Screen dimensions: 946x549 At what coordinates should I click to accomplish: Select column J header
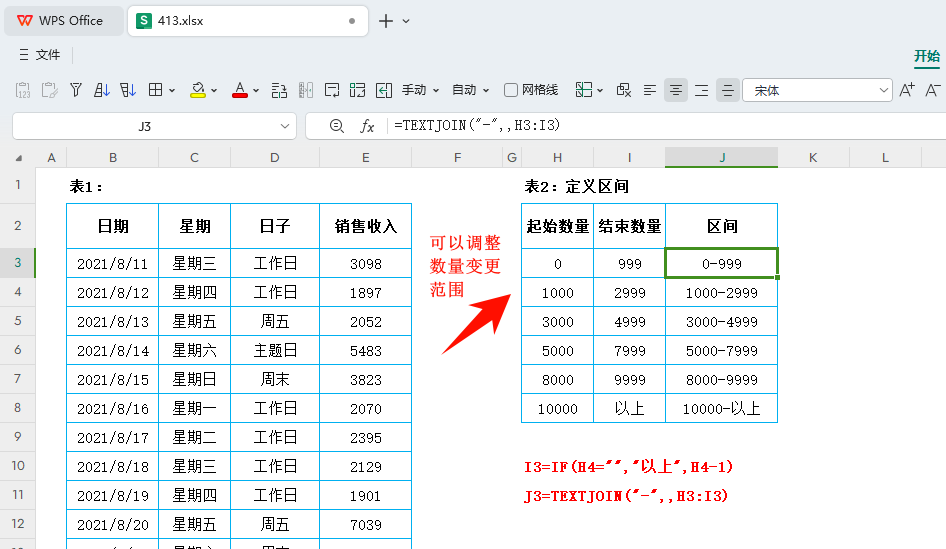point(722,157)
